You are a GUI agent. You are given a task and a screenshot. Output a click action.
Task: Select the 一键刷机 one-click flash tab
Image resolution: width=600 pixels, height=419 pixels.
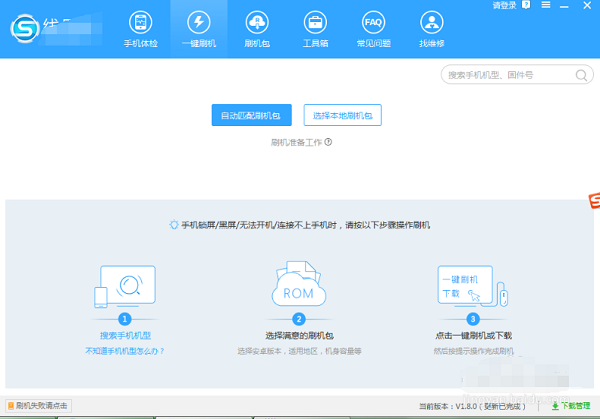coord(198,28)
